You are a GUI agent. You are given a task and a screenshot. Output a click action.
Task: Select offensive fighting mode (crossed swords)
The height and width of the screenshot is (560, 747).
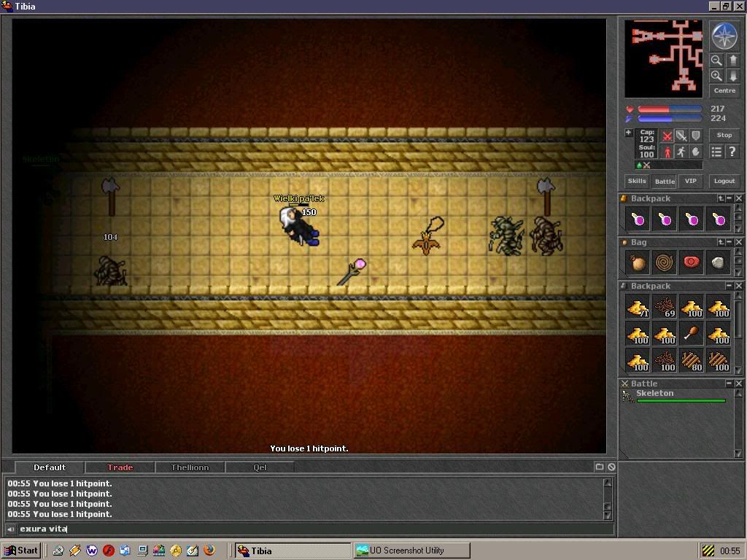(x=667, y=136)
